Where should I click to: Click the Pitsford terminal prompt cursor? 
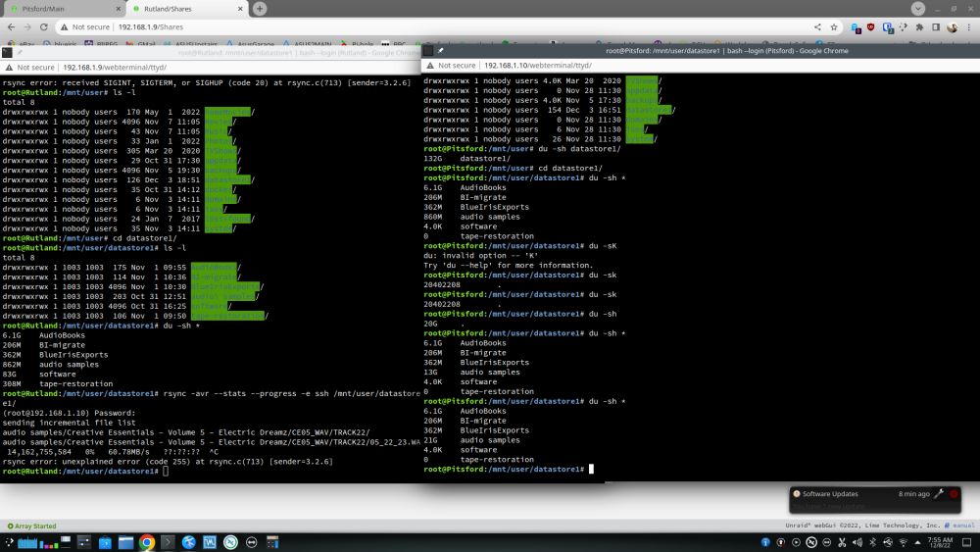[591, 469]
